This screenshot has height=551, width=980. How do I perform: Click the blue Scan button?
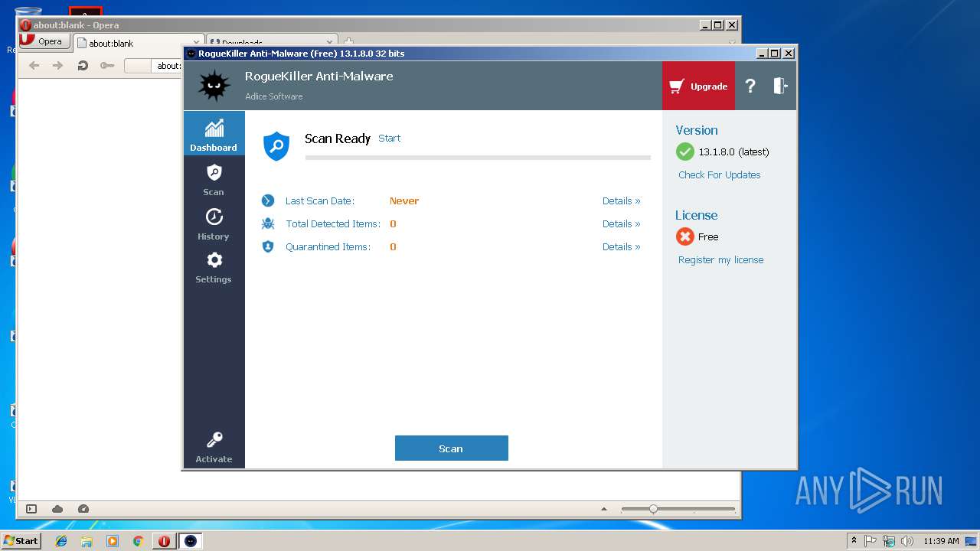coord(452,448)
